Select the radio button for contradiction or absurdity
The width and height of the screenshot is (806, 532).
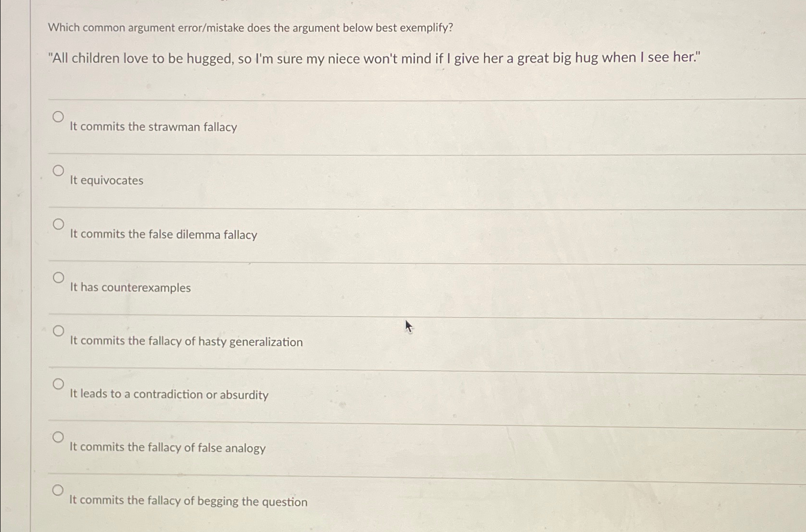59,383
